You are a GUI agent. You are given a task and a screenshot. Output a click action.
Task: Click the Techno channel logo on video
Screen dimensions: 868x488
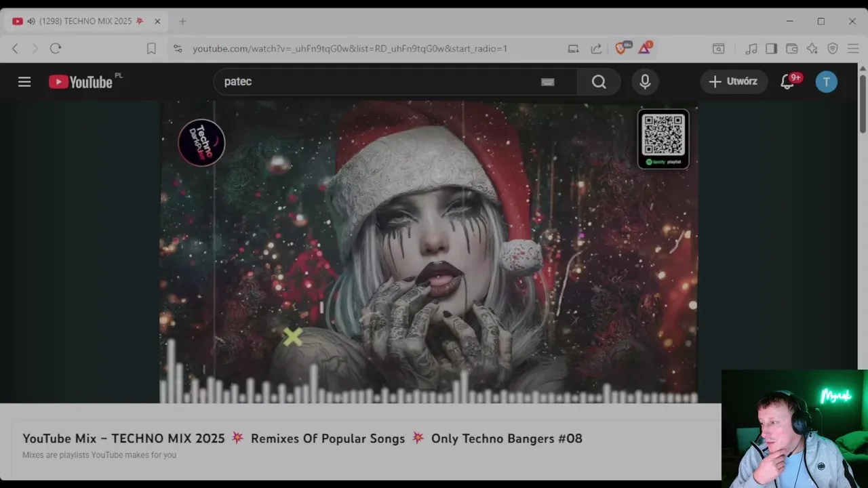pos(201,142)
